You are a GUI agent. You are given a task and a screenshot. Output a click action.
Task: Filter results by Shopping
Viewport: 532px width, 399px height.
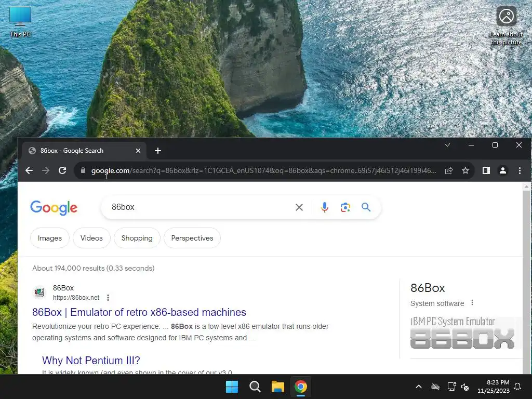137,238
